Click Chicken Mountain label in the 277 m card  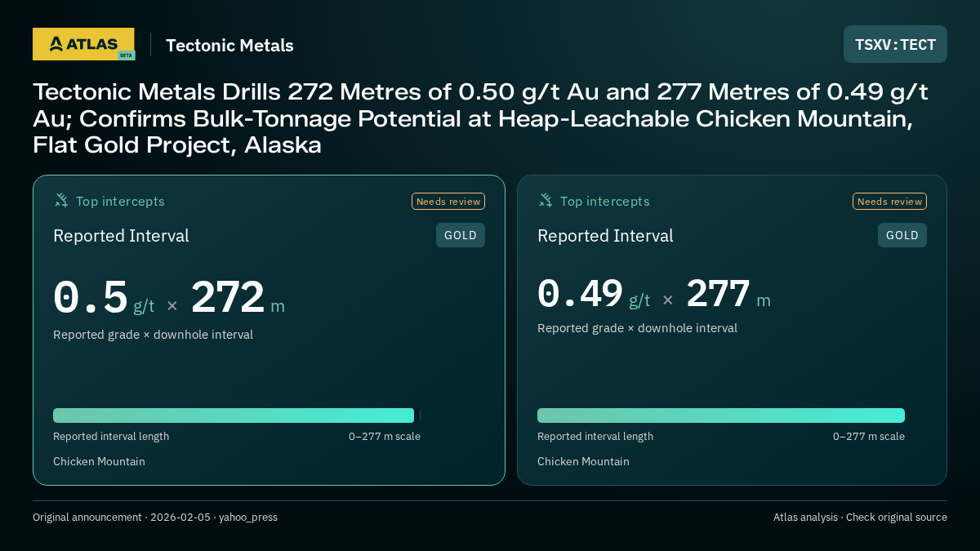(583, 461)
